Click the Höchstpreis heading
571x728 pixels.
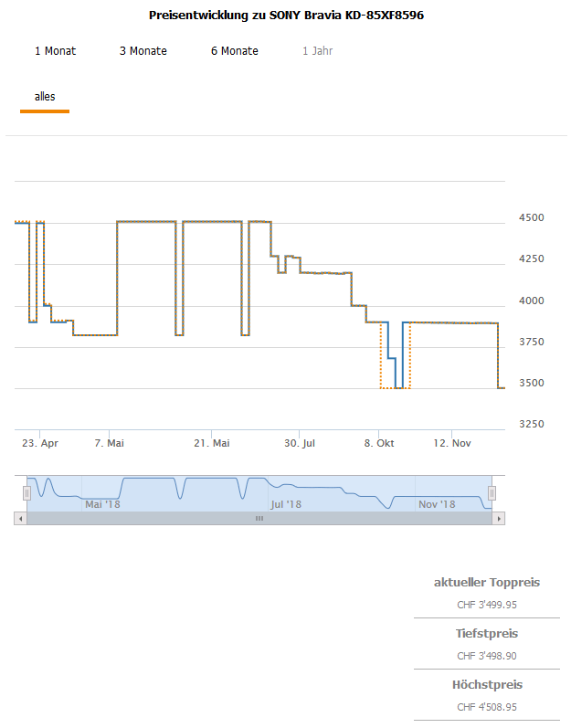point(487,685)
